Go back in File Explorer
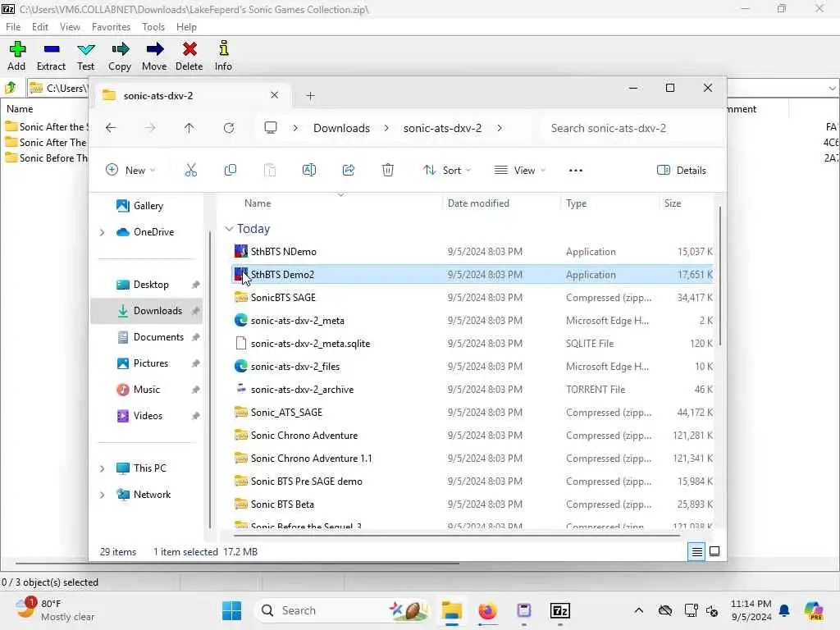Image resolution: width=840 pixels, height=630 pixels. tap(111, 128)
